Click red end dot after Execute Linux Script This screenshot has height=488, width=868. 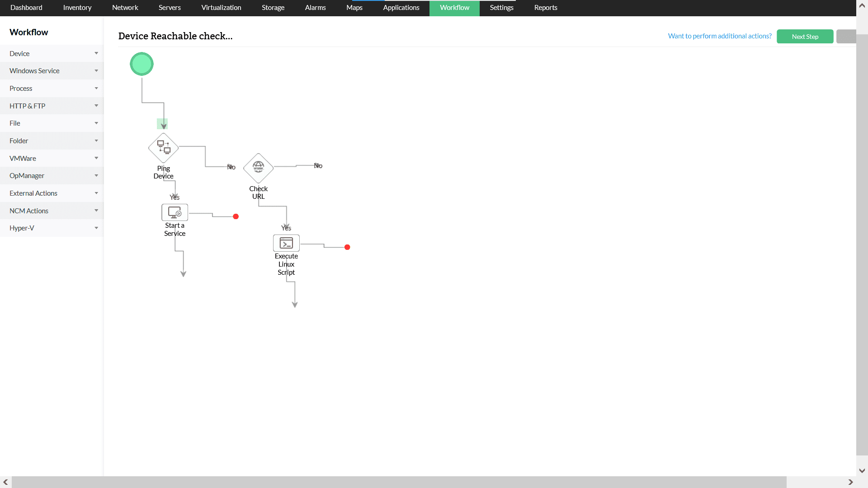point(347,247)
